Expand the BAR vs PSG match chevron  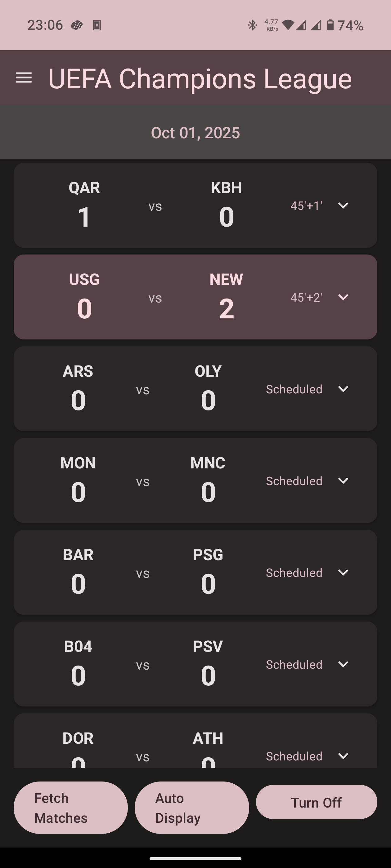pyautogui.click(x=343, y=573)
